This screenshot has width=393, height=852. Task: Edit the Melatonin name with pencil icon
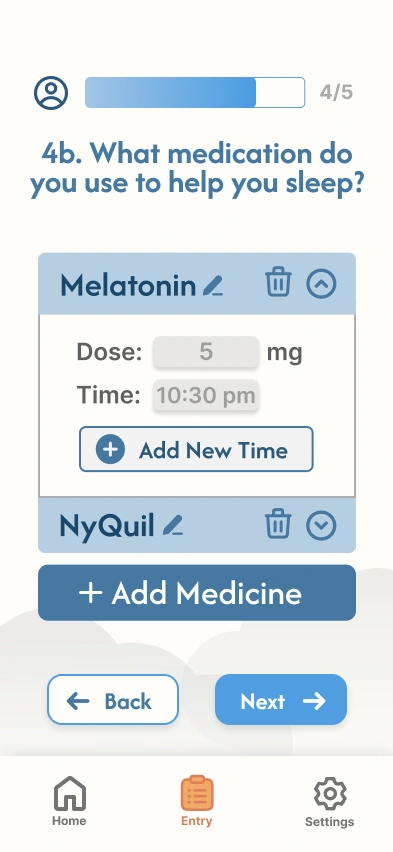pos(213,285)
